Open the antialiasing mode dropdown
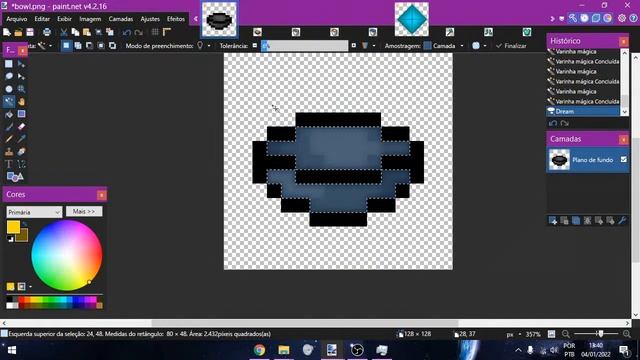This screenshot has width=640, height=360. click(x=485, y=46)
